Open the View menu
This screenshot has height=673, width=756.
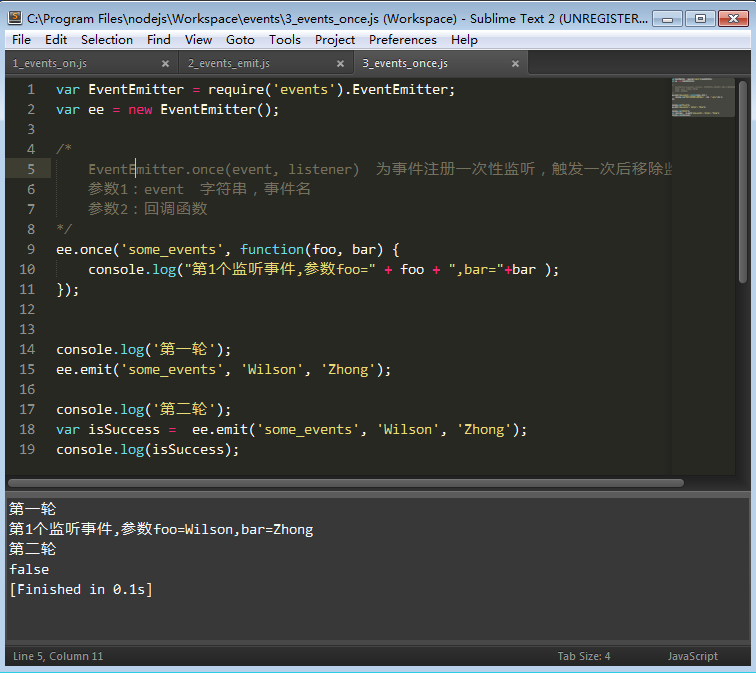(x=198, y=40)
